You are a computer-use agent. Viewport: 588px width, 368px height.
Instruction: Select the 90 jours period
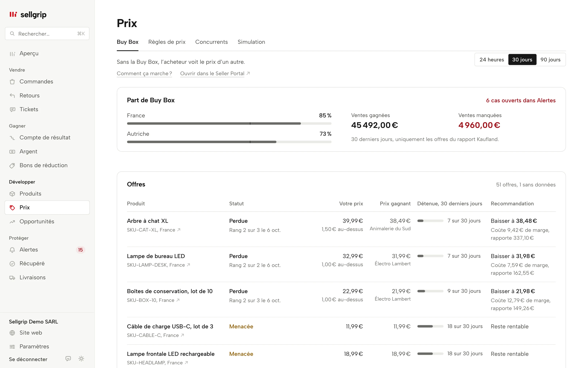[x=550, y=60]
